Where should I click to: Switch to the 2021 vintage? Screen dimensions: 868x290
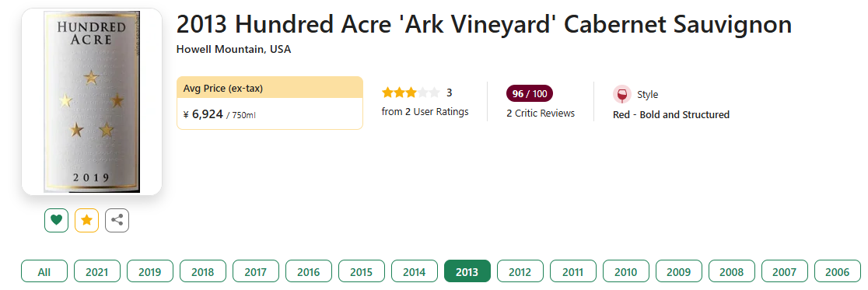(x=97, y=271)
